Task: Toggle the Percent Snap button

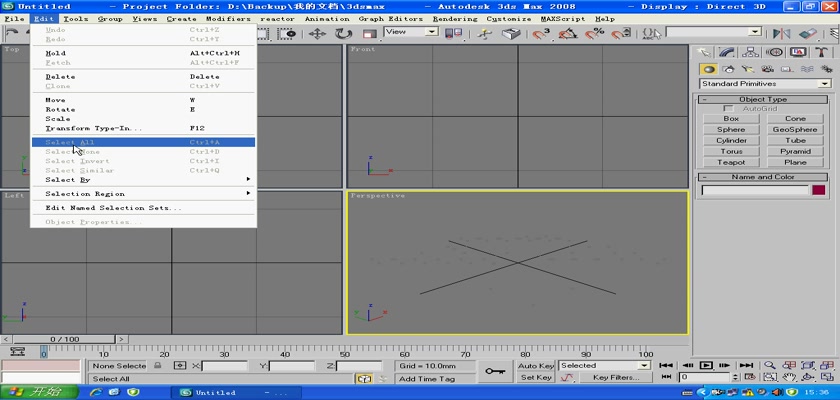Action: click(594, 34)
